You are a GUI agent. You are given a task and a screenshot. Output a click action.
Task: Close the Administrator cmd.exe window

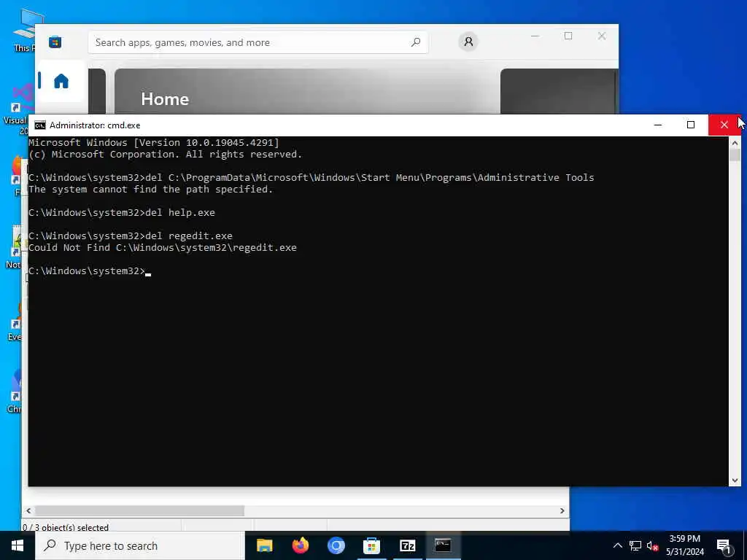(724, 125)
